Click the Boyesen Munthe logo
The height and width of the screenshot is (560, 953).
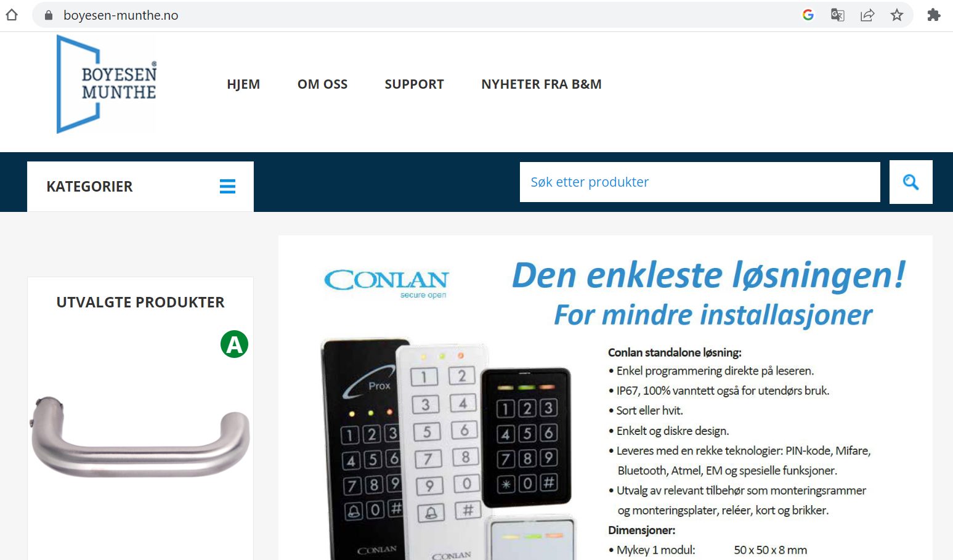tap(107, 84)
